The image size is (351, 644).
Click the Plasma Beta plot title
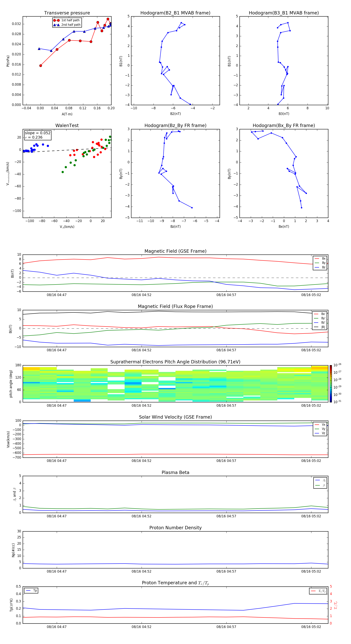coord(175,472)
